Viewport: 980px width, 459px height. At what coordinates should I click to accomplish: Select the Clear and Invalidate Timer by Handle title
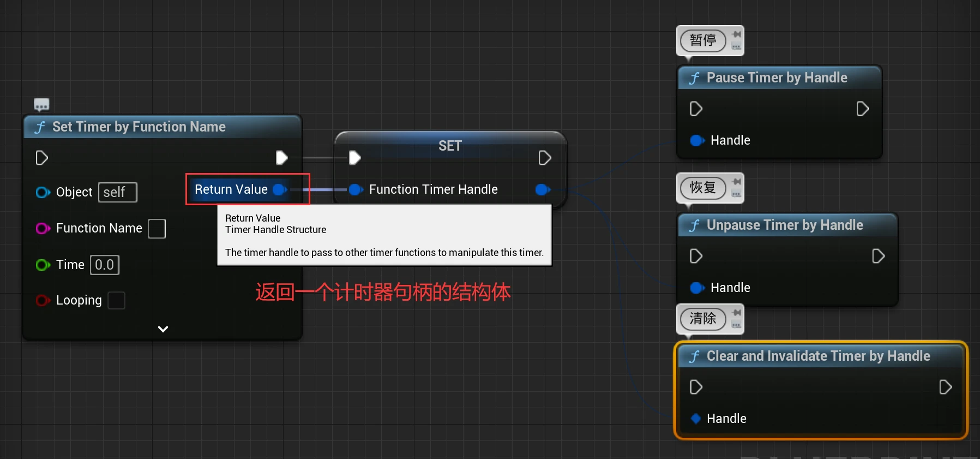point(818,356)
